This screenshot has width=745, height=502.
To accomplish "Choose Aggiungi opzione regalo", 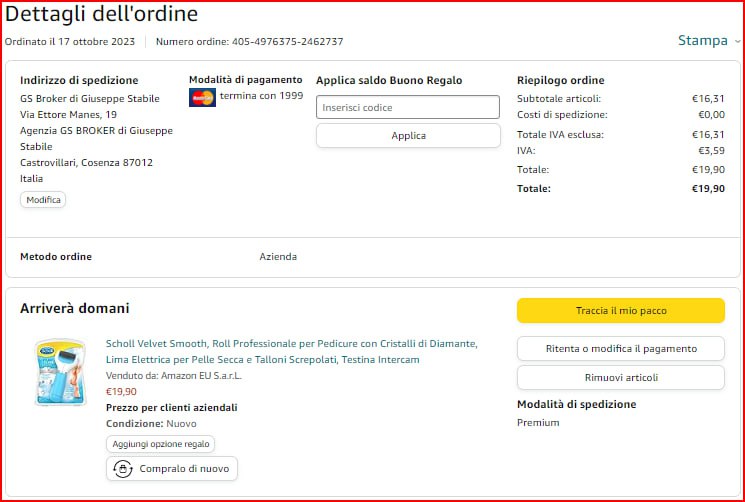I will coord(160,444).
